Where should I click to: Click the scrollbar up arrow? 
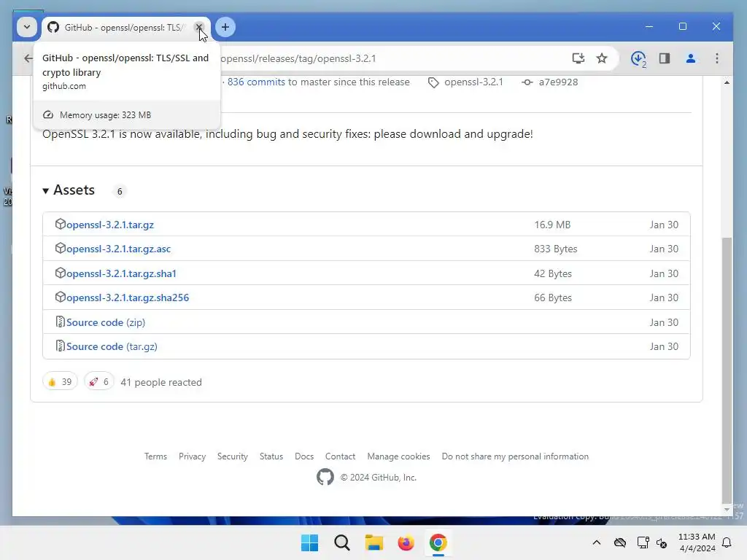pos(727,82)
